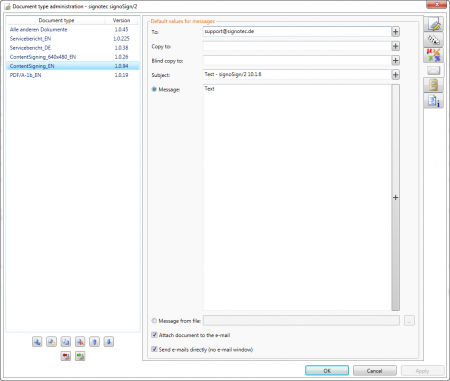The width and height of the screenshot is (450, 381).
Task: Select the e-mail envelope tab
Action: (x=434, y=70)
